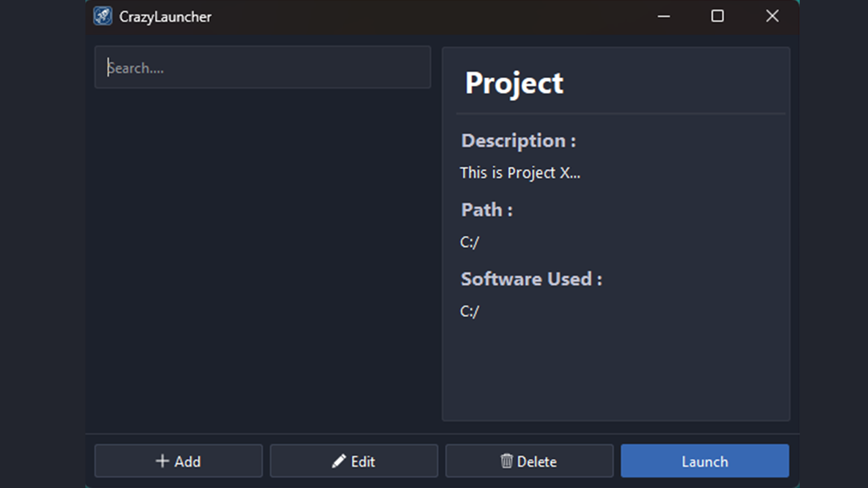Click the C:/ value under Software Used

tap(469, 312)
